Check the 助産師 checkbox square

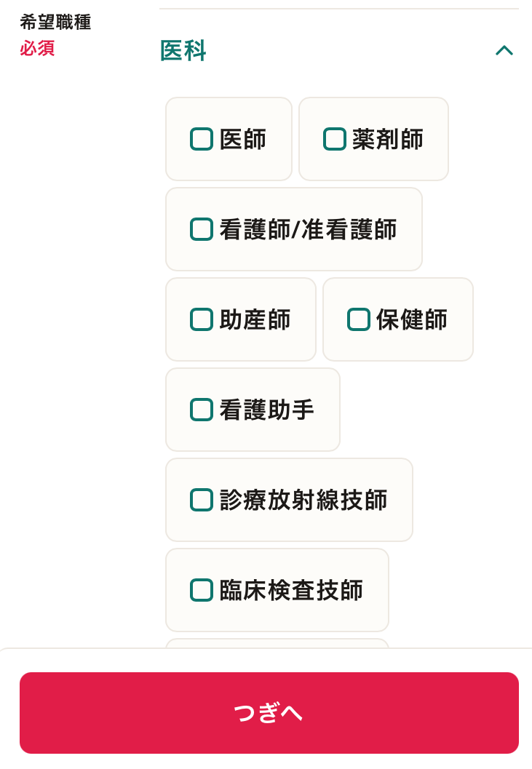(x=201, y=319)
